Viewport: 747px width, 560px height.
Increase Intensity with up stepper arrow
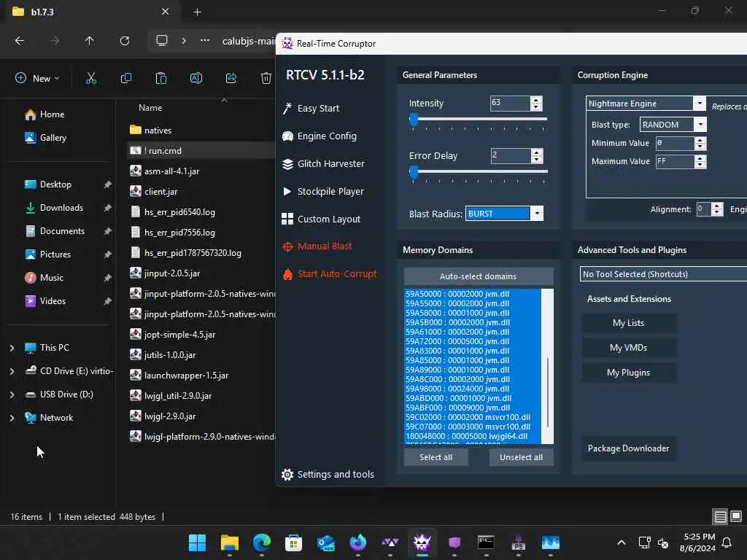pyautogui.click(x=536, y=100)
